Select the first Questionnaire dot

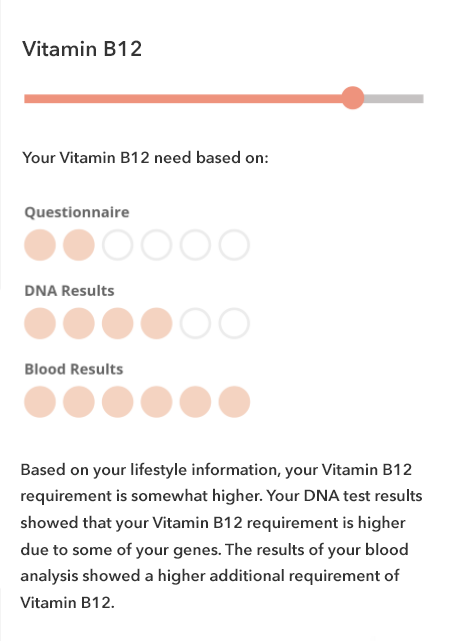pos(40,245)
